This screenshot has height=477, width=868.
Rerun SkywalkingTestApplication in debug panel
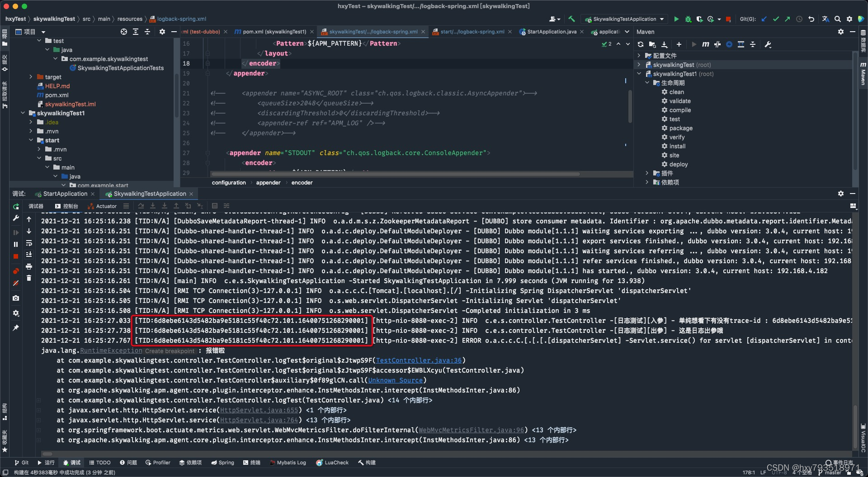16,206
